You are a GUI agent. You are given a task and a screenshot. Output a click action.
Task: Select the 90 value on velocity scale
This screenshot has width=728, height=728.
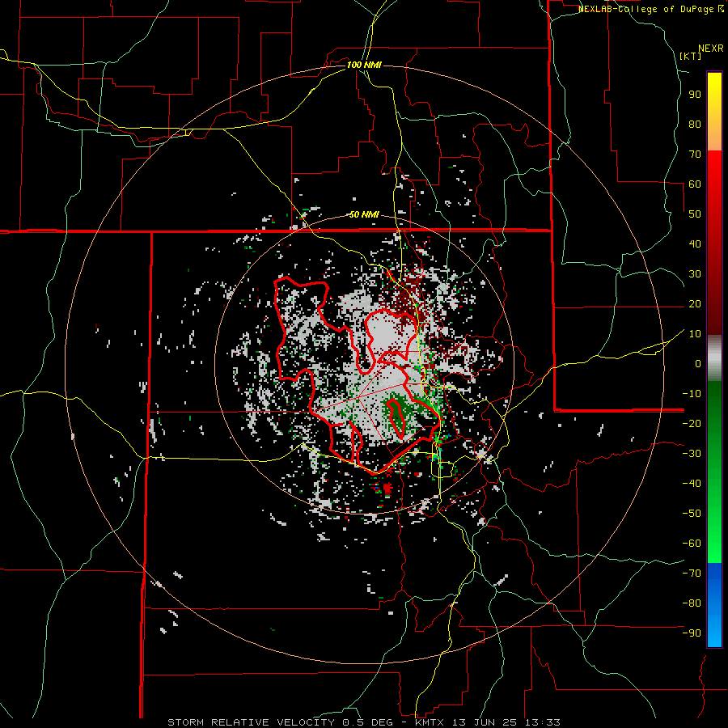[x=695, y=95]
